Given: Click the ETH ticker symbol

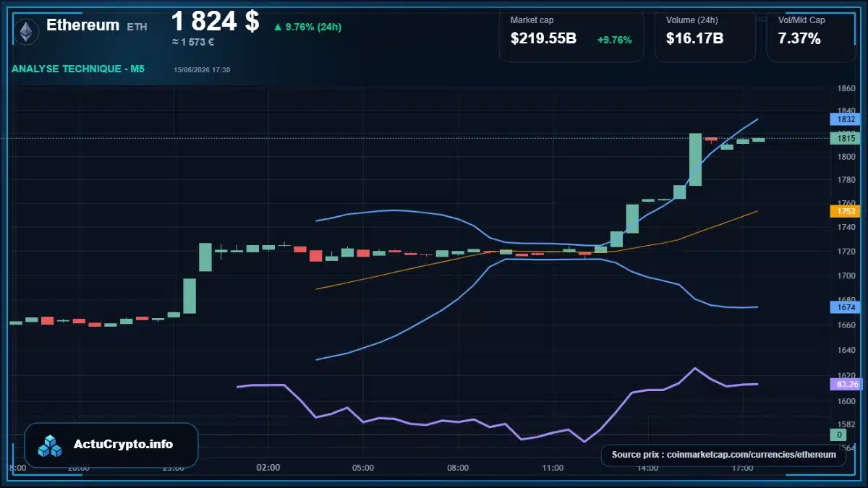Looking at the screenshot, I should pos(137,27).
